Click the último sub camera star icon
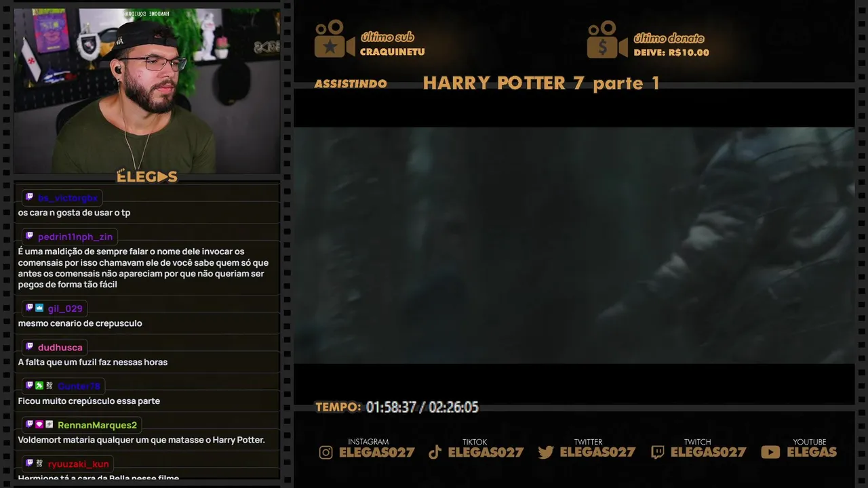868x488 pixels. [334, 39]
